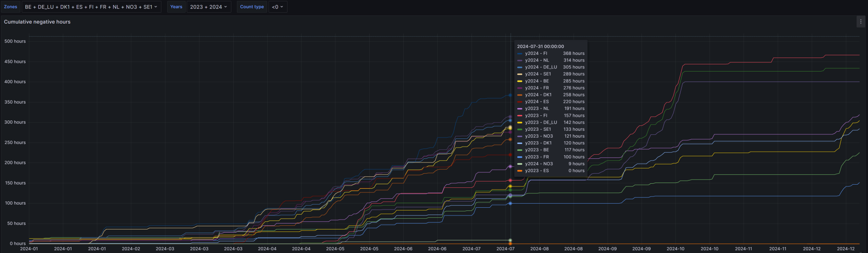Screen dimensions: 868x253
Task: Click the Years variable label
Action: pyautogui.click(x=176, y=7)
